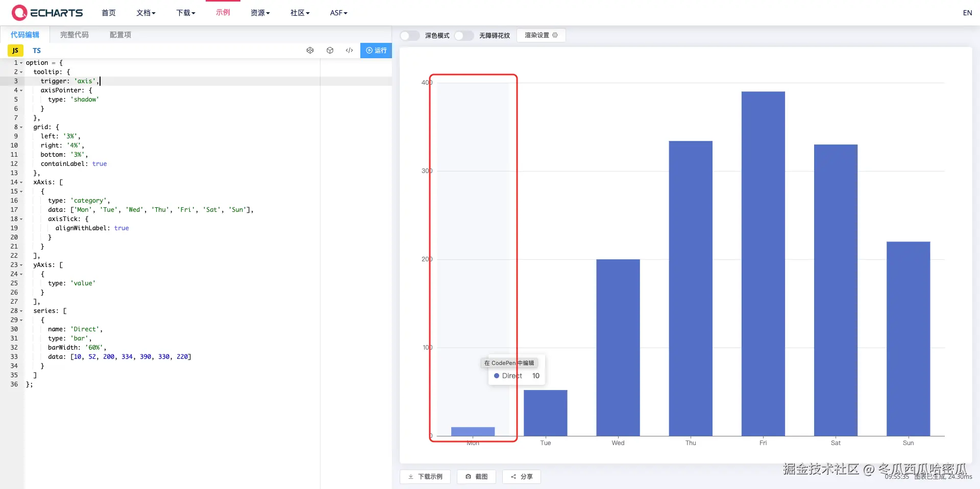Click the code line "alignWithLabel: true"
This screenshot has width=980, height=489.
click(x=92, y=228)
